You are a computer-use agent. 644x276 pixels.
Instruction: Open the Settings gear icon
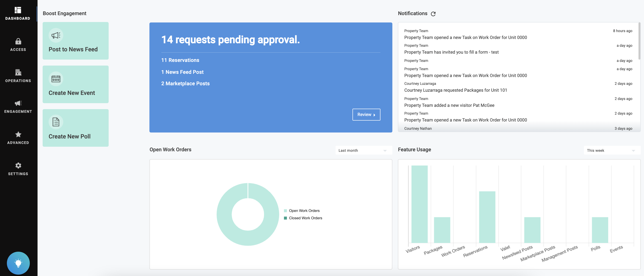(18, 166)
